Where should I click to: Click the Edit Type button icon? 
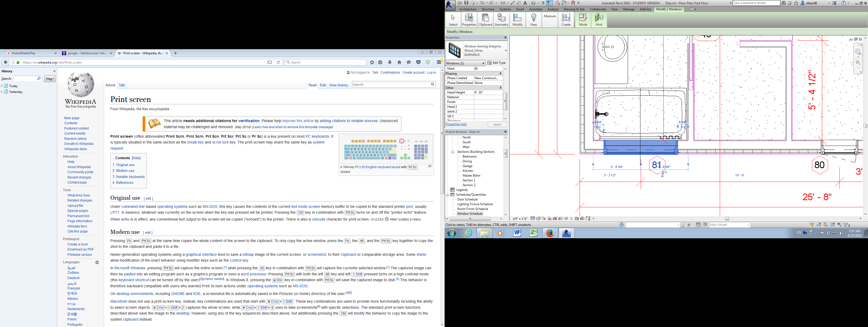click(489, 63)
